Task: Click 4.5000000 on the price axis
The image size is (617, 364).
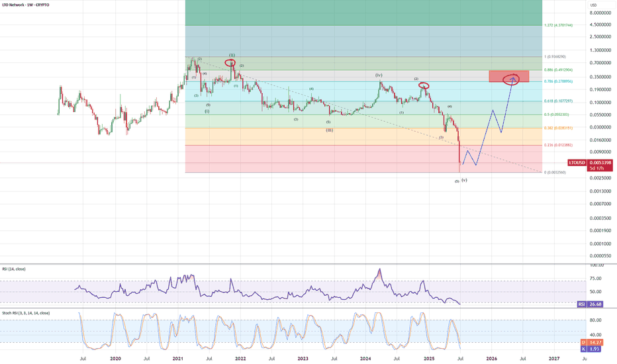Action: pyautogui.click(x=600, y=24)
